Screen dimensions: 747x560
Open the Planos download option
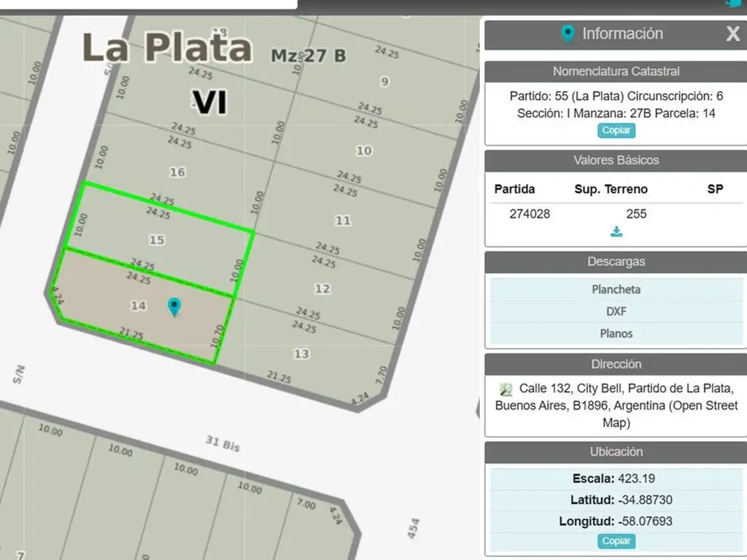coord(616,333)
